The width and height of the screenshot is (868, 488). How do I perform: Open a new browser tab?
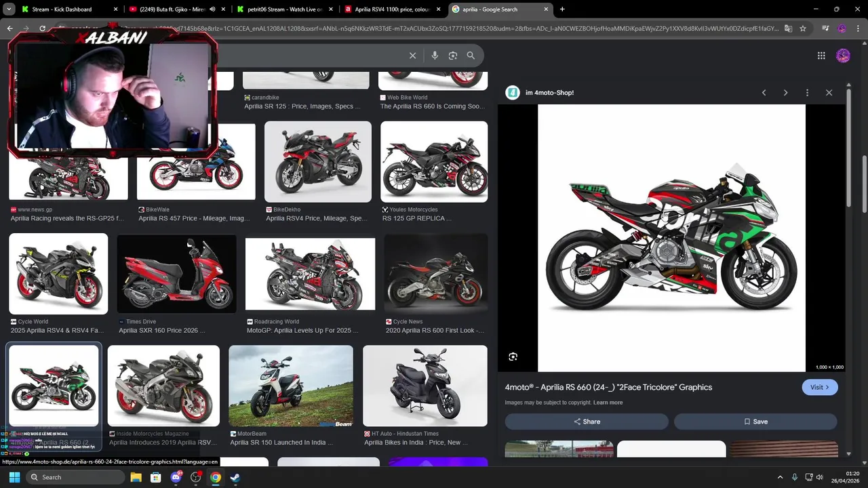point(562,9)
